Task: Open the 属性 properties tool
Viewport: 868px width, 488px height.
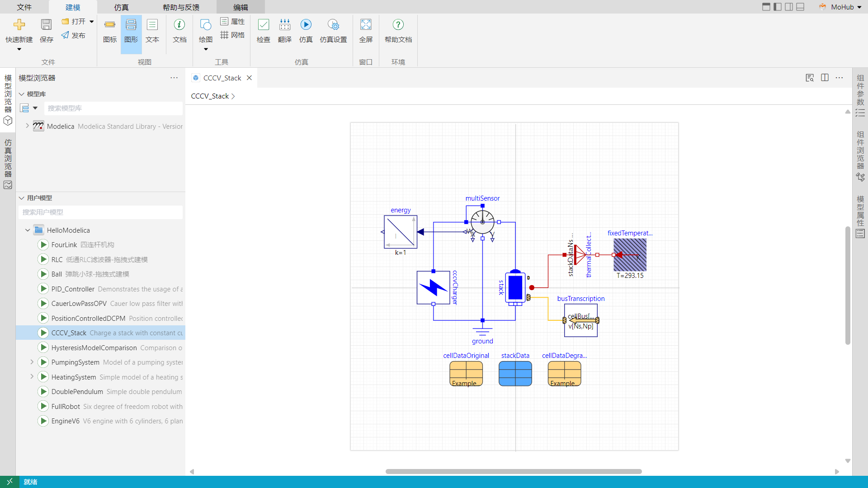Action: (233, 21)
